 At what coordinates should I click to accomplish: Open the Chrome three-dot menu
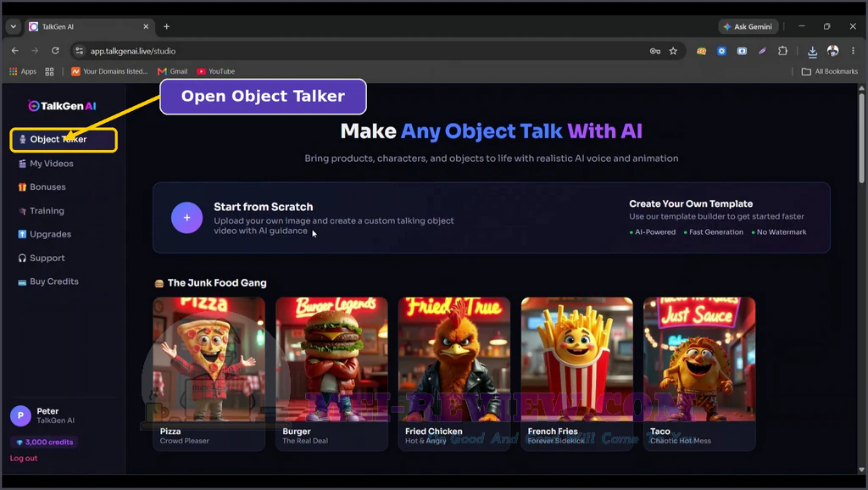point(853,51)
